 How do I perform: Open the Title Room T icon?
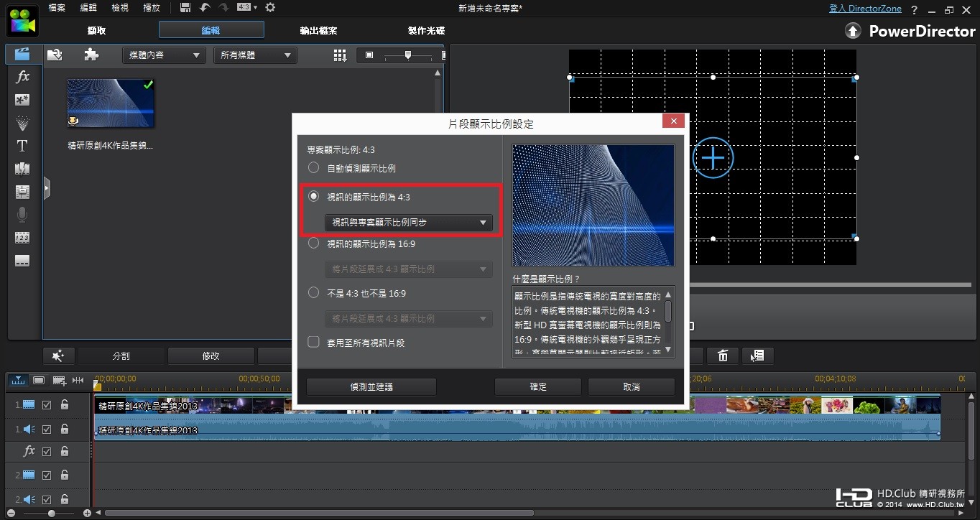(22, 146)
